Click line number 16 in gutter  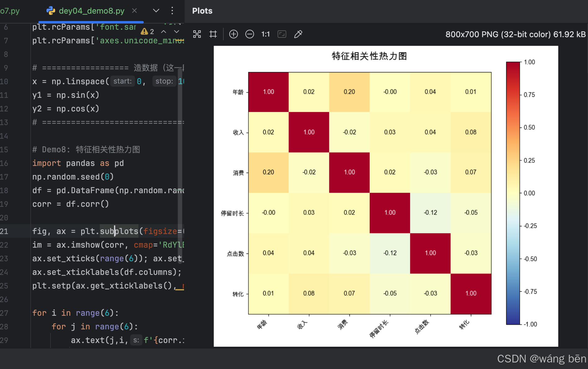click(x=4, y=163)
